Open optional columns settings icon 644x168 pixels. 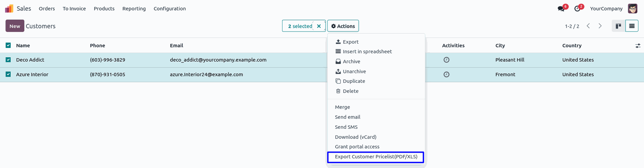[x=638, y=46]
